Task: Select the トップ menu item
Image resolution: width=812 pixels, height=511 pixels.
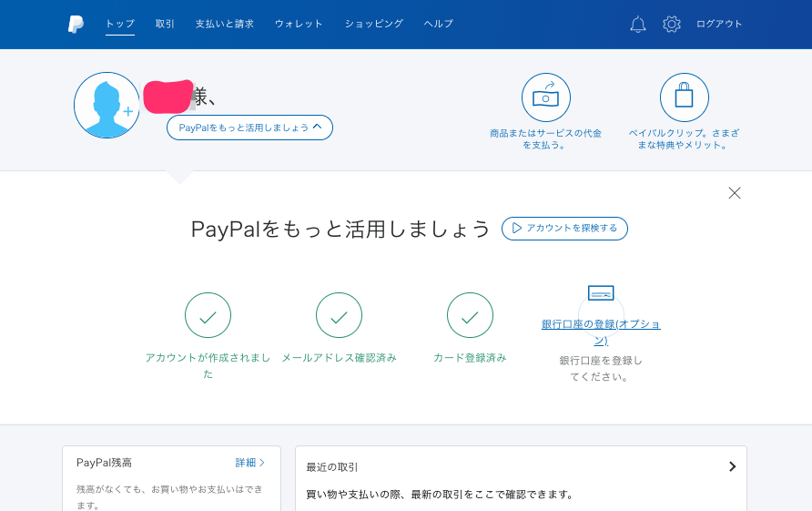Action: click(119, 24)
